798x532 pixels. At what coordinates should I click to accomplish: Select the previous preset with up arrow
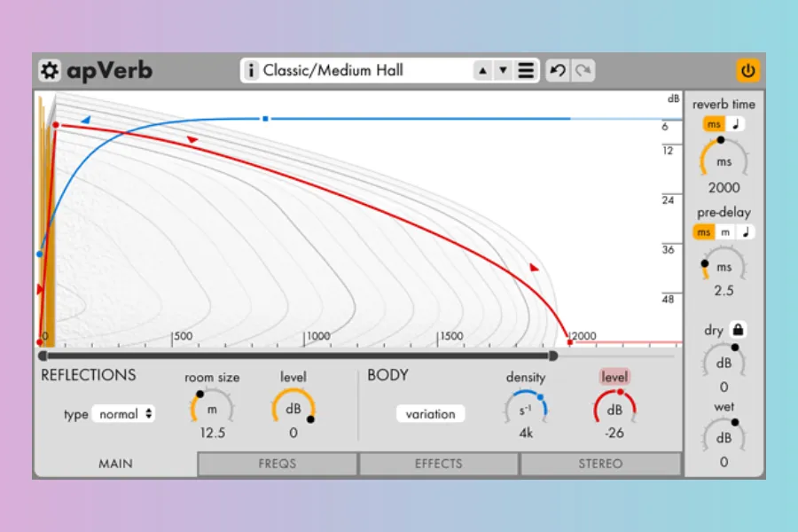pos(482,71)
